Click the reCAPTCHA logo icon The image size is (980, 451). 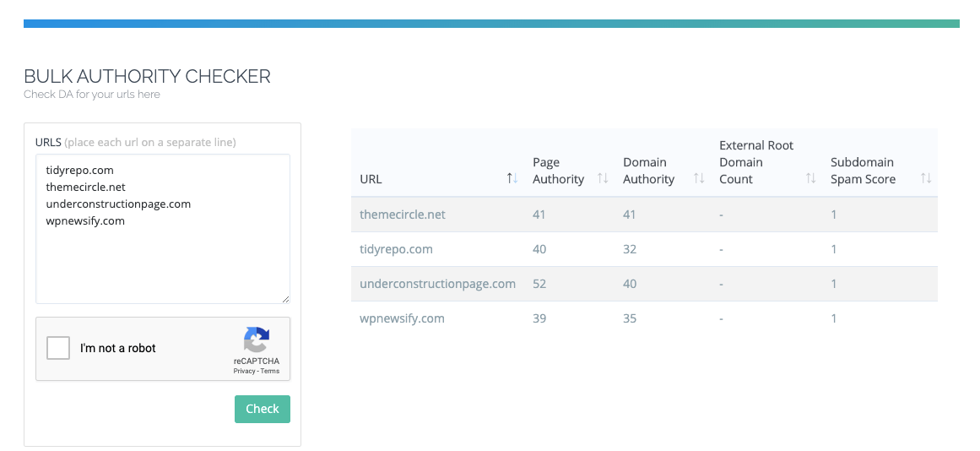(x=257, y=340)
